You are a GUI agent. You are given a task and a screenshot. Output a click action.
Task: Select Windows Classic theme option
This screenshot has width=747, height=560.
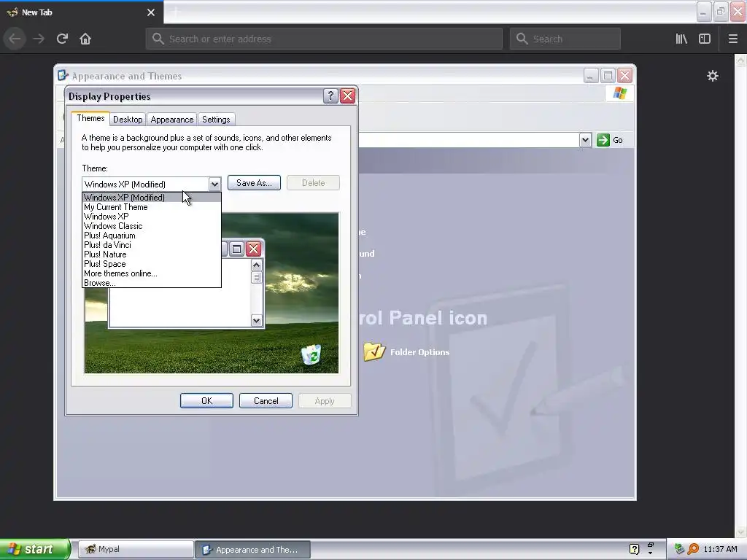coord(152,226)
